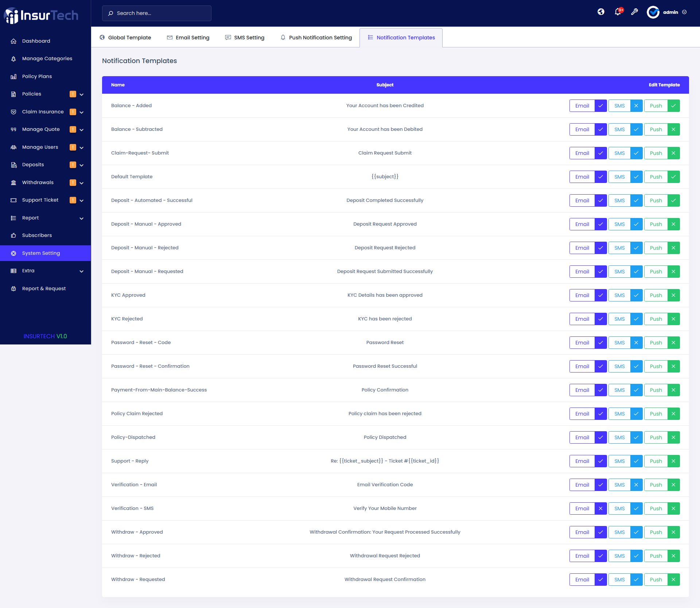Open Dashboard from the sidebar

(x=36, y=41)
